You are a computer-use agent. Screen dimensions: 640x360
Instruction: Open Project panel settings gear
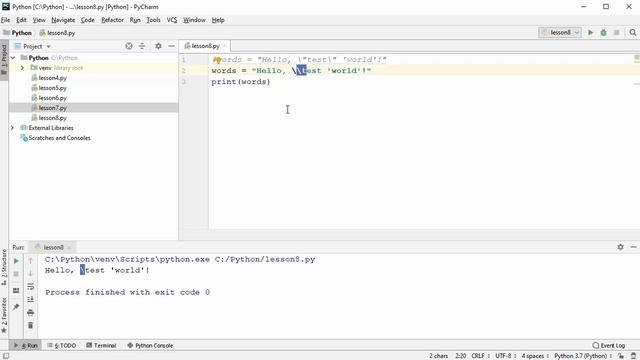click(158, 46)
